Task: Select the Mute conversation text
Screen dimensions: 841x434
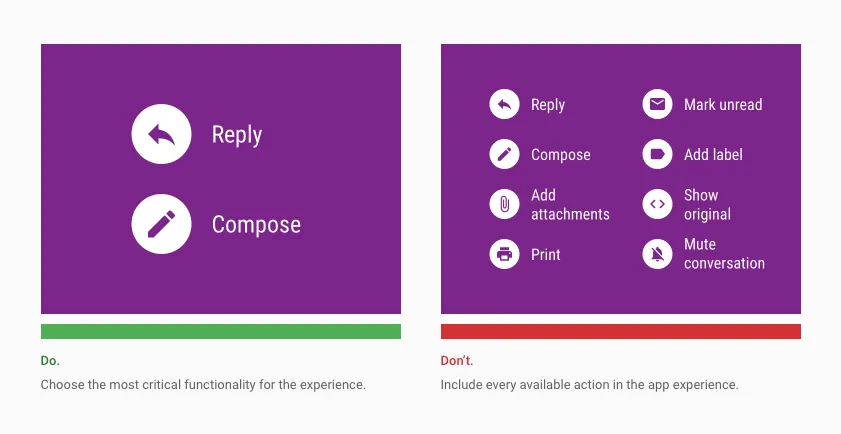Action: (724, 254)
